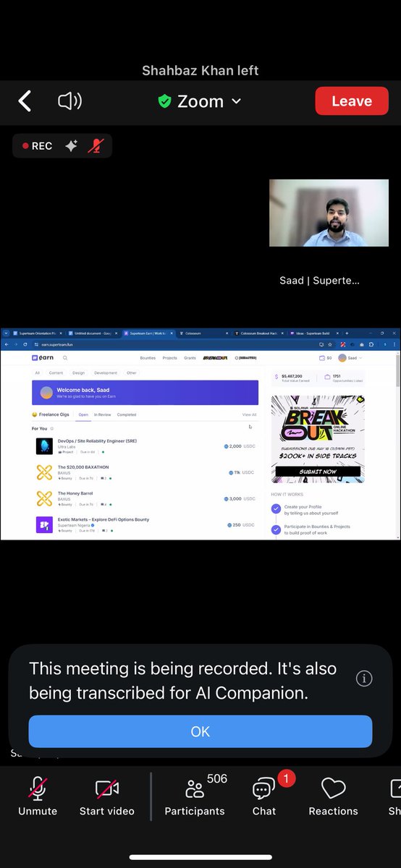
Task: Open the search magnifier beside Earn logo
Action: (x=65, y=357)
